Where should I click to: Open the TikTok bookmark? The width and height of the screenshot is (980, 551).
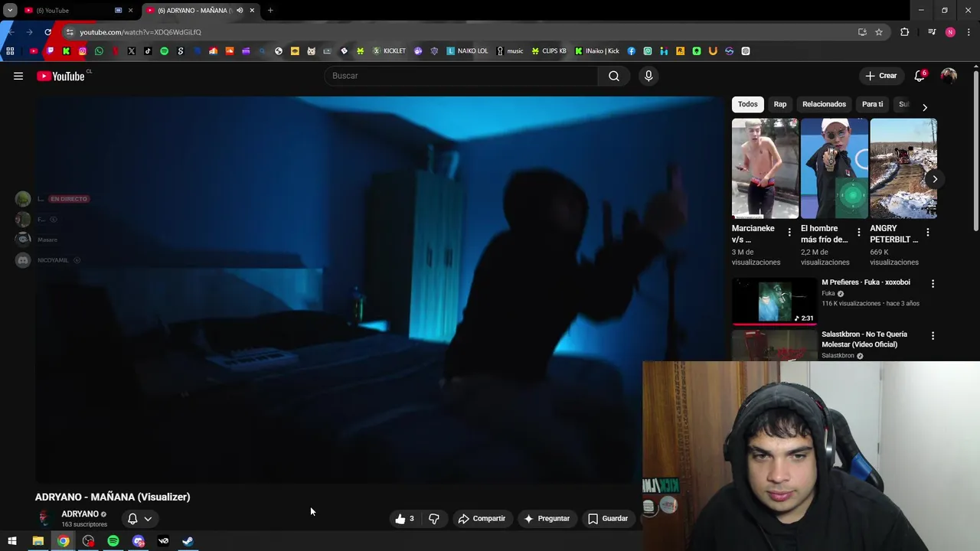[x=148, y=51]
